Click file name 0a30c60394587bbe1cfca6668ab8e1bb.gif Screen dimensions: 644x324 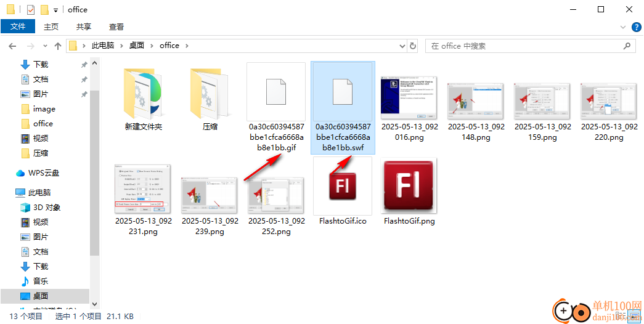point(277,137)
